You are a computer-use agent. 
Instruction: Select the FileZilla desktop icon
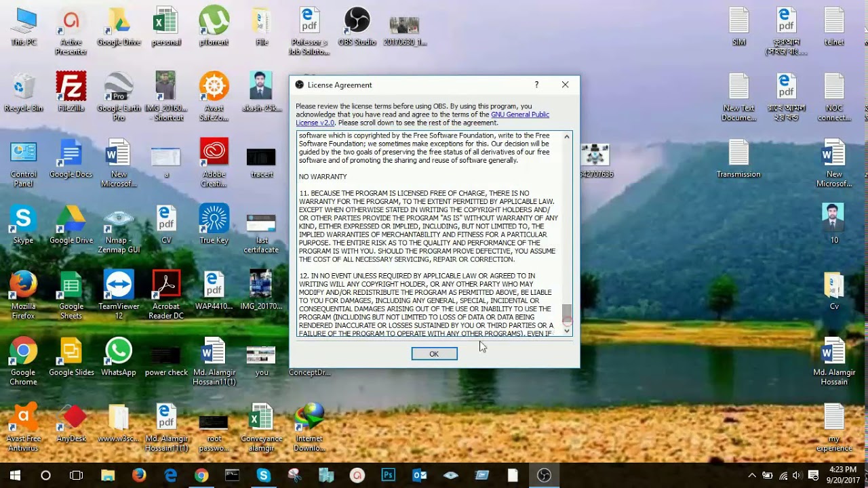tap(71, 93)
